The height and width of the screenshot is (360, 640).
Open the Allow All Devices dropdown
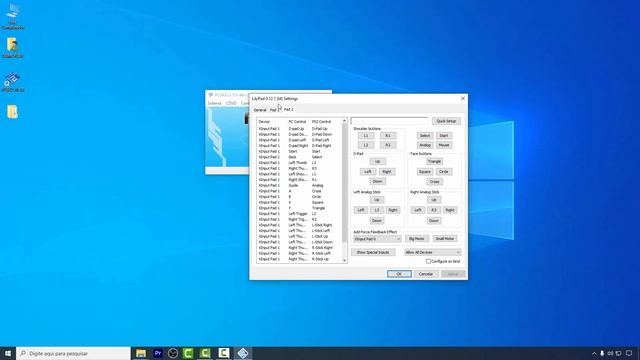[432, 252]
